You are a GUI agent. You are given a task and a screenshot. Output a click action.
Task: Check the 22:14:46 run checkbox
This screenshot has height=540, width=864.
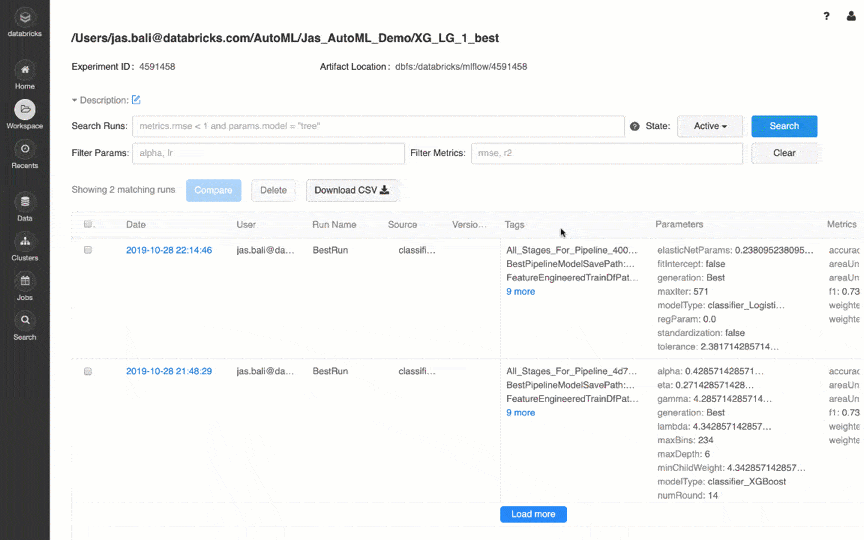(x=88, y=250)
